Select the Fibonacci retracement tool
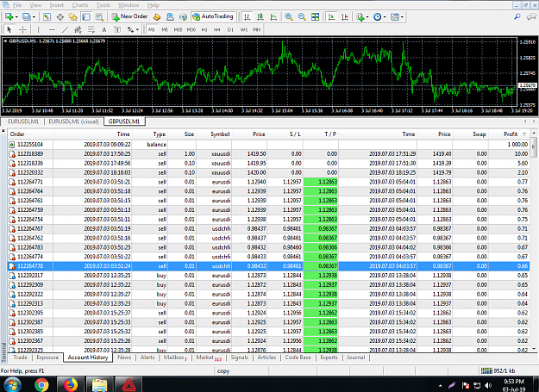Viewport: 539px width, 392px height. pos(91,30)
